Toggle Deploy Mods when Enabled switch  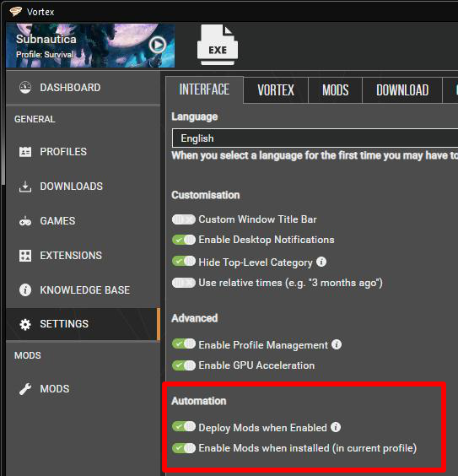(184, 426)
